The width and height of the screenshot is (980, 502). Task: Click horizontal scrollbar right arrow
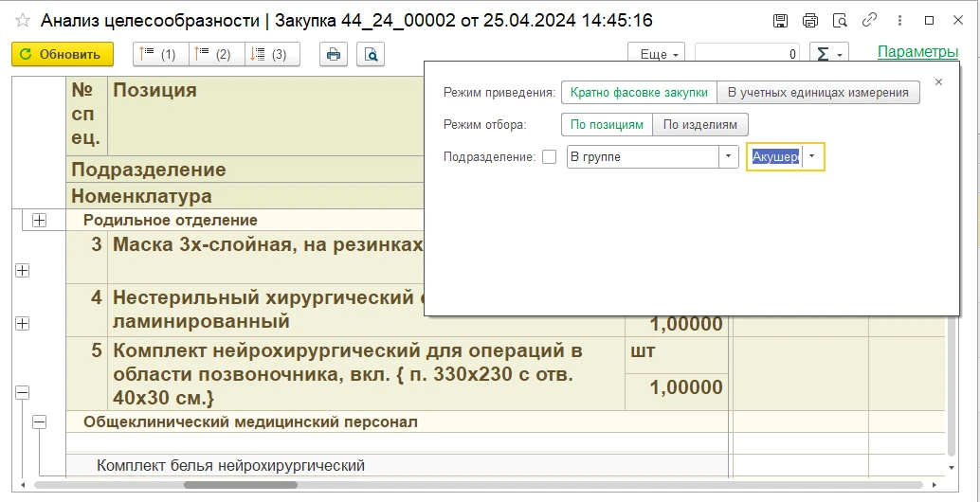[x=935, y=485]
